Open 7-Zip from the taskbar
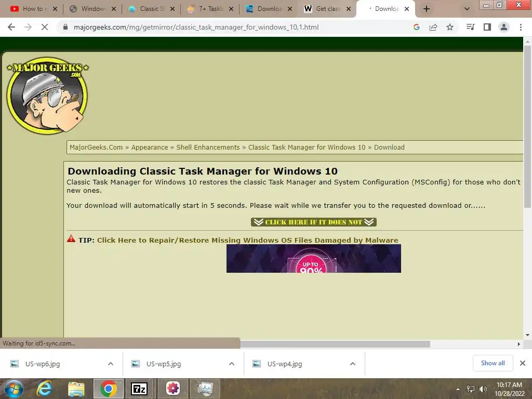 (139, 389)
